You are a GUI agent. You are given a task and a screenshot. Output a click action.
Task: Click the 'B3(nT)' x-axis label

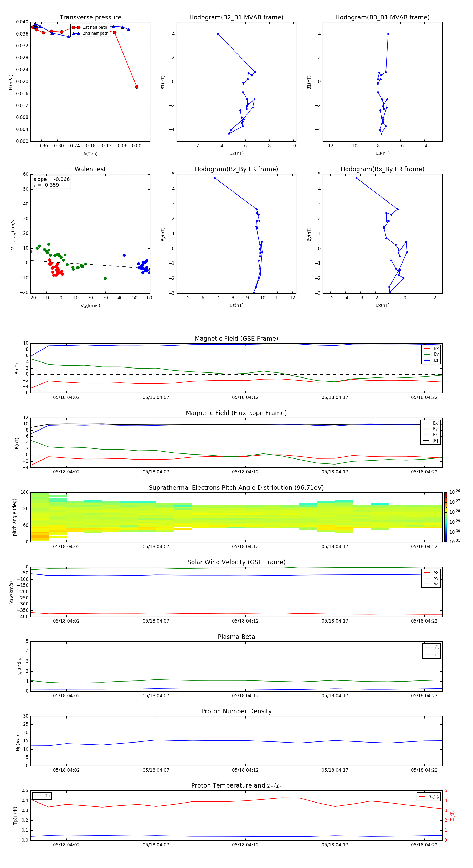coord(382,154)
